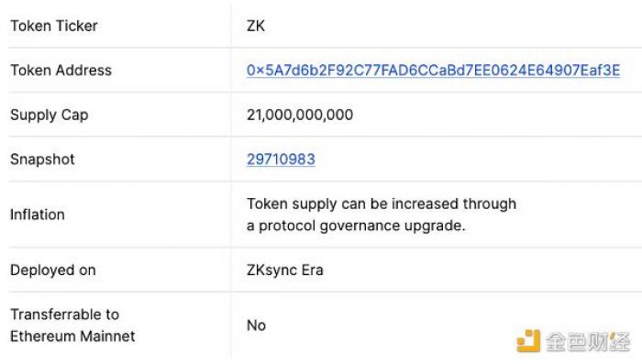Screen dimensions: 642x364
Task: Click the 0x prefix of the token address
Action: tap(256, 71)
